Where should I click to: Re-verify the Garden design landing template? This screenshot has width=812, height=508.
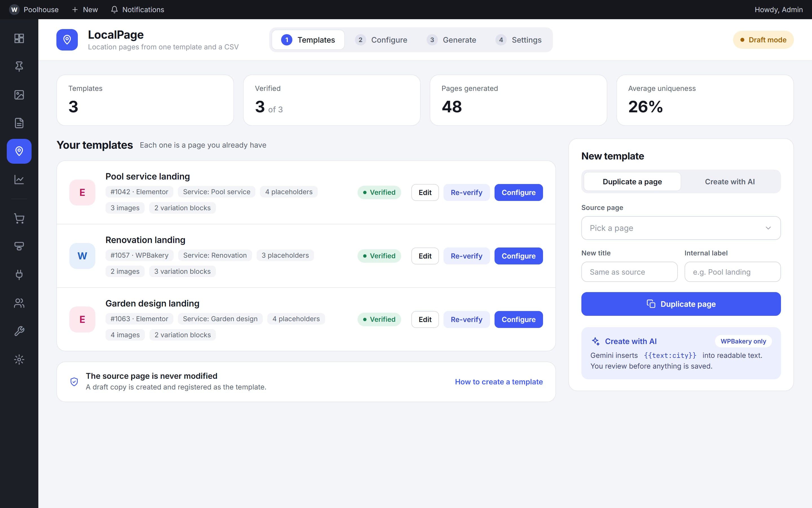coord(466,319)
